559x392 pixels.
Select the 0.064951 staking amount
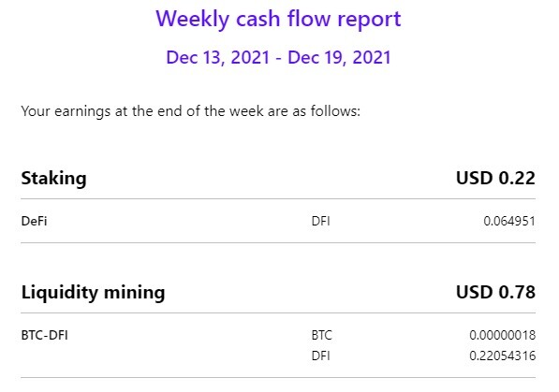(509, 222)
